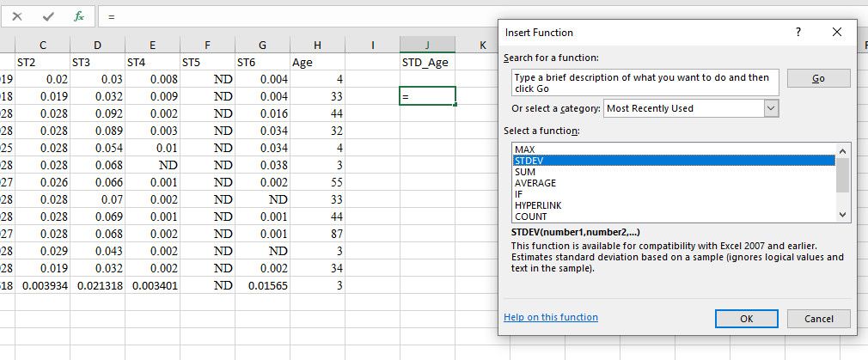
Task: Click OK in the Insert Function dialog
Action: click(x=746, y=319)
